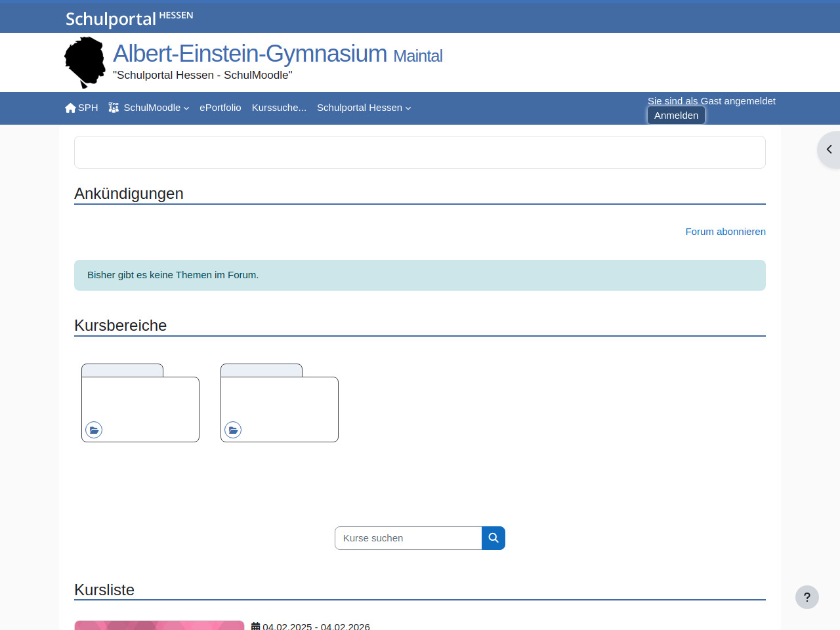The image size is (840, 630).
Task: Expand the block drawer with left chevron
Action: [829, 150]
